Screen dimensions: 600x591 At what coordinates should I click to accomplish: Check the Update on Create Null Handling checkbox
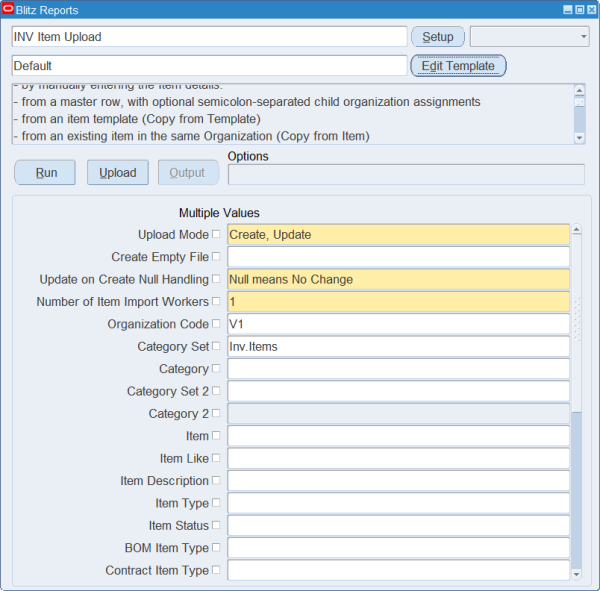coord(216,279)
